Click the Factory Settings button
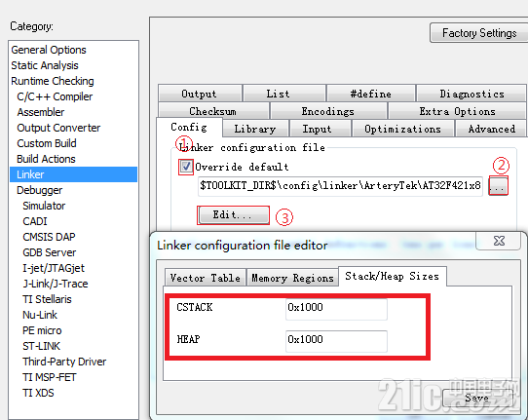This screenshot has height=420, width=528. [x=479, y=33]
